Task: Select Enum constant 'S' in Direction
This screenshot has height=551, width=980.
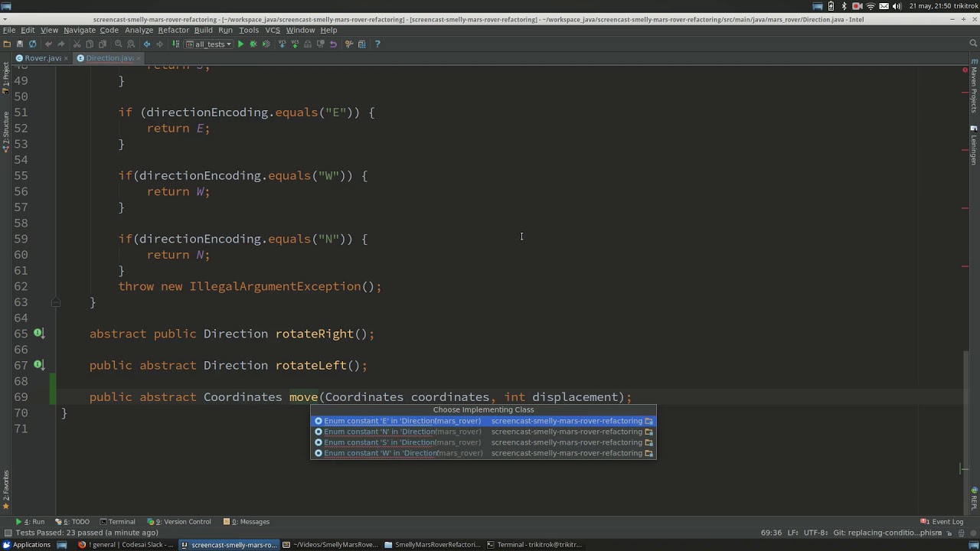Action: pyautogui.click(x=483, y=442)
